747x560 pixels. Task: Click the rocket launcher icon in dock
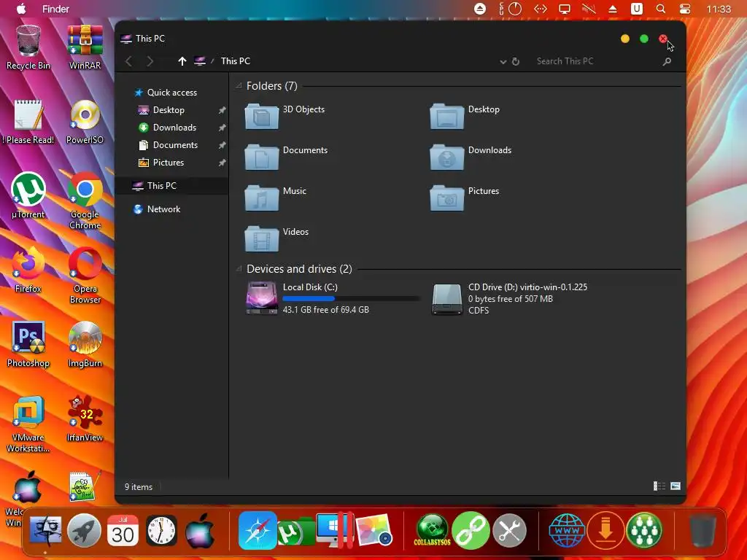[84, 530]
